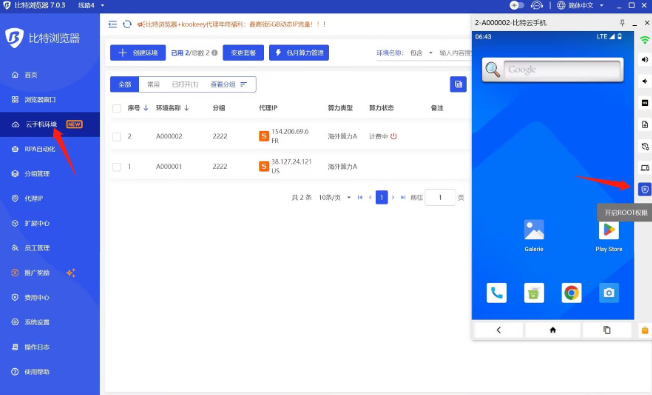
Task: Open the Play Store app on phone
Action: (609, 236)
